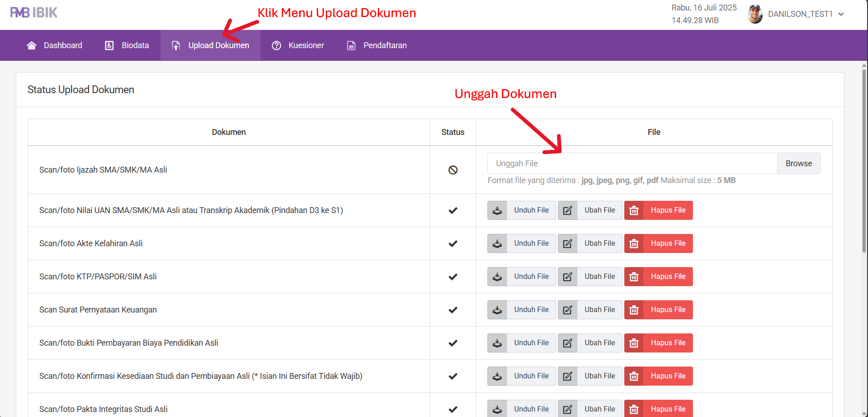Click trash icon for Surat Pernyataan Keuangan
The width and height of the screenshot is (868, 417).
[x=634, y=310]
